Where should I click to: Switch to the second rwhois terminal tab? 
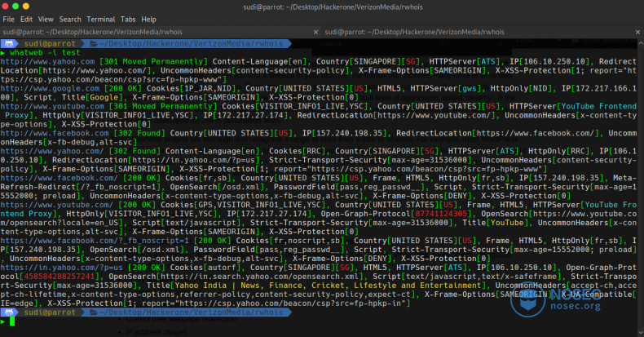pos(482,32)
